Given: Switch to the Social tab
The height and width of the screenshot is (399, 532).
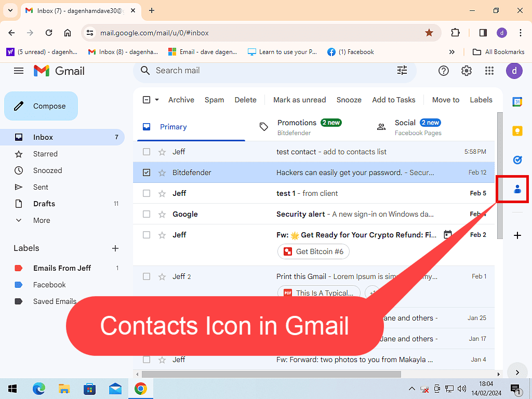Looking at the screenshot, I should point(405,127).
